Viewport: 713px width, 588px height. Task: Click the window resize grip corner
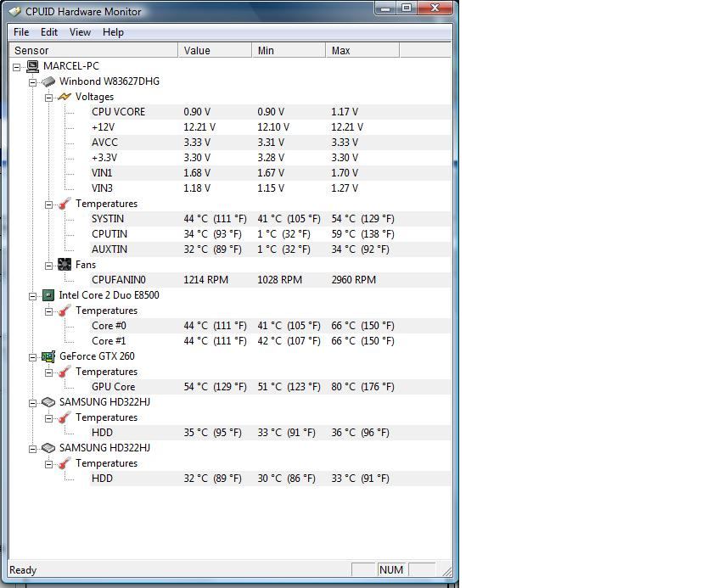447,572
